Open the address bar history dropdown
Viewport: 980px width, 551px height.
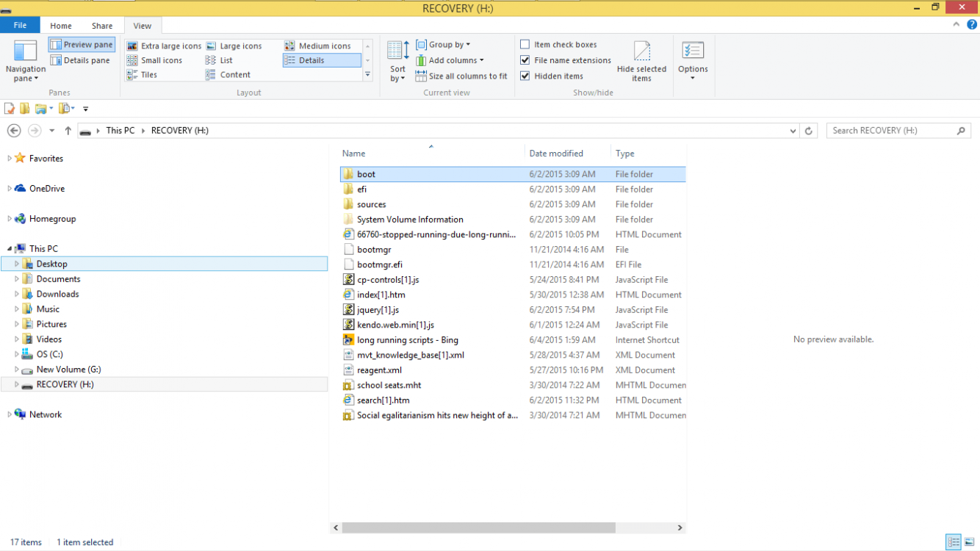793,131
